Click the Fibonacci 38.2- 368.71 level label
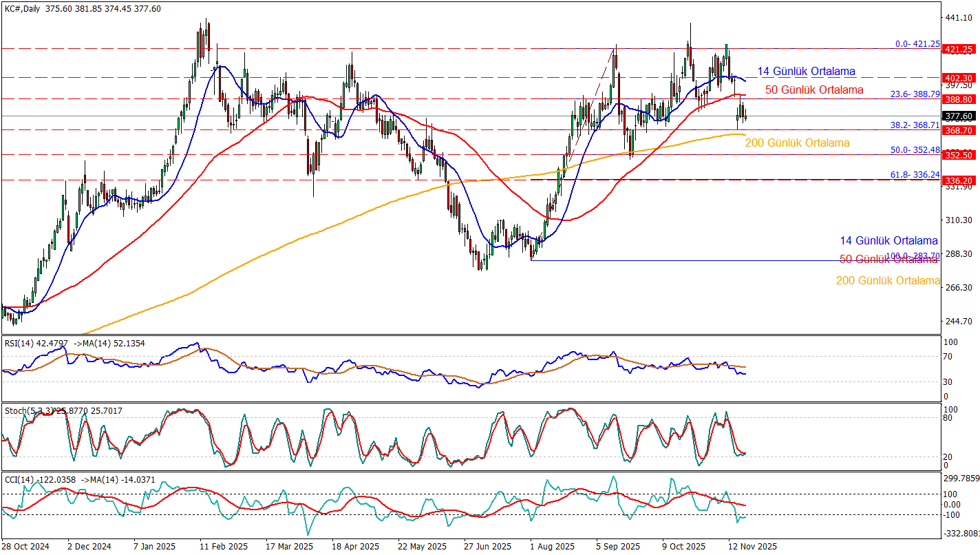 (915, 125)
